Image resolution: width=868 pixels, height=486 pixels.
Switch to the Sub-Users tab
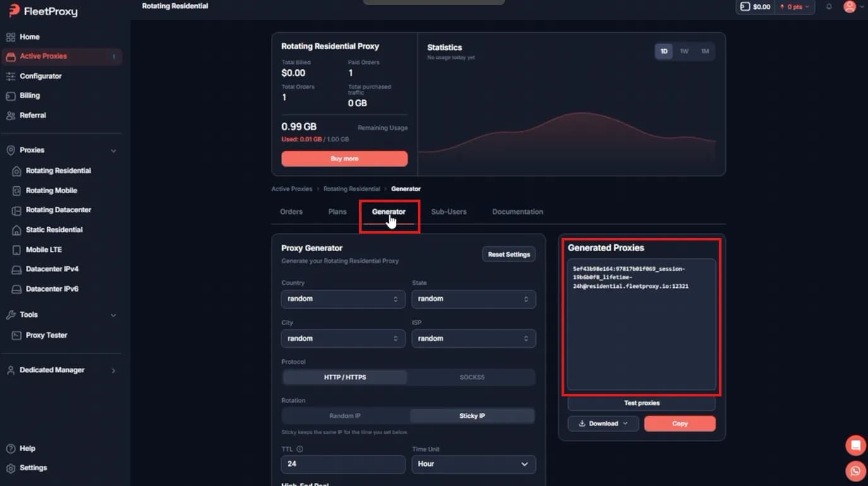(x=449, y=212)
